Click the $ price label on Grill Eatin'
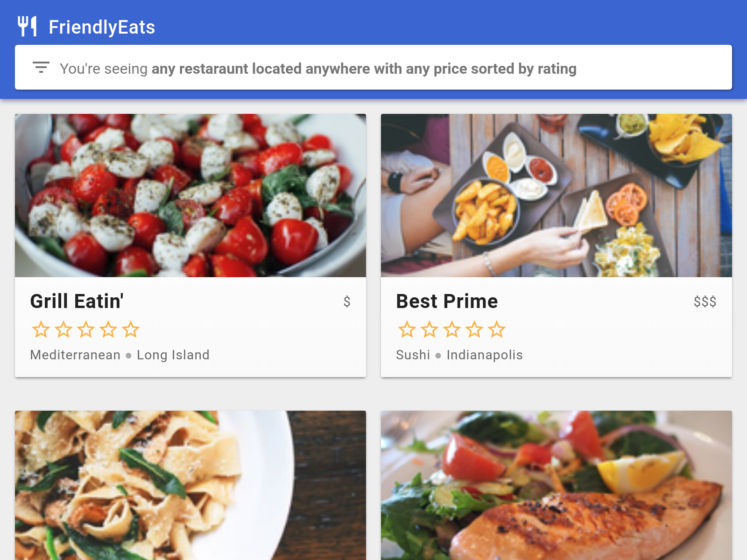This screenshot has width=747, height=560. [x=347, y=302]
